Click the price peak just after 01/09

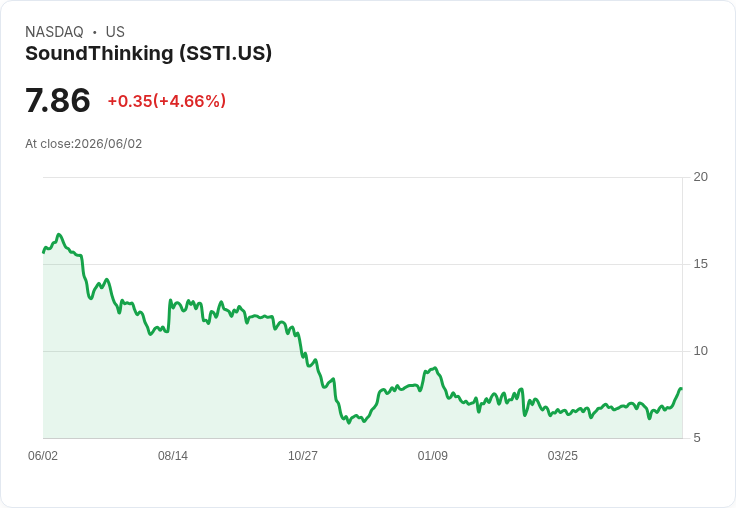coord(436,368)
